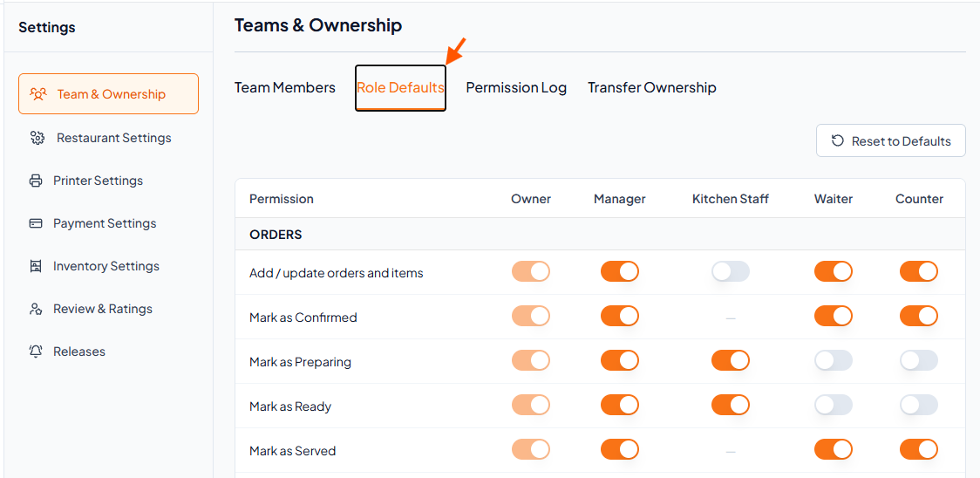Disable Kitchen Staff for Mark as Preparing
The height and width of the screenshot is (478, 980).
click(730, 360)
